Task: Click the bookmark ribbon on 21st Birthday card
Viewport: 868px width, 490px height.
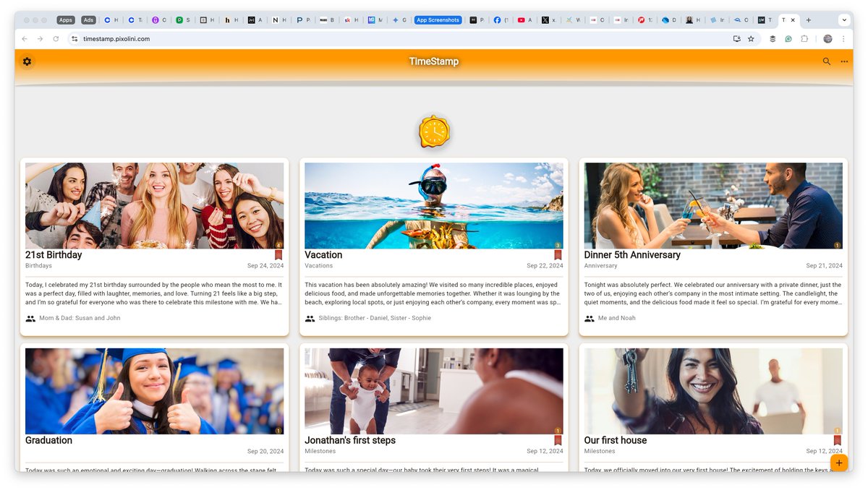Action: tap(278, 254)
